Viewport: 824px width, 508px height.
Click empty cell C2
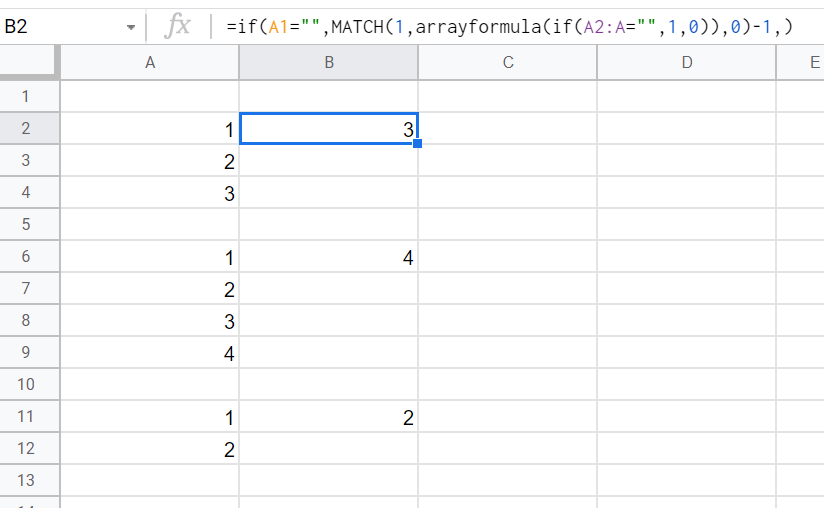[x=508, y=128]
